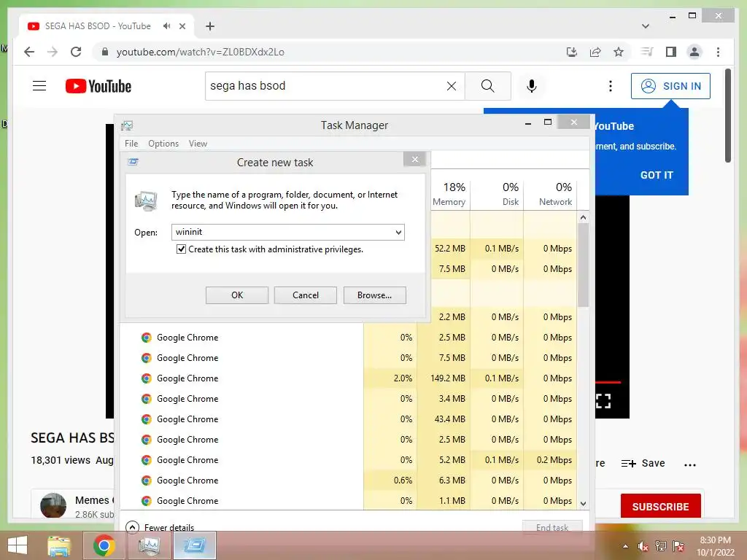Collapse with Fewer details
This screenshot has width=747, height=560.
pyautogui.click(x=160, y=527)
